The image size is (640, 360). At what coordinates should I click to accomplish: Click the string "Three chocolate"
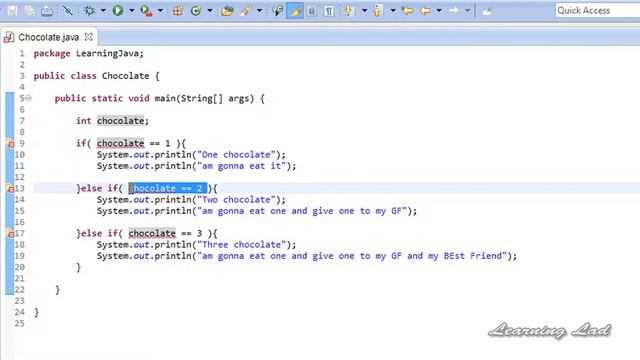[x=242, y=244]
